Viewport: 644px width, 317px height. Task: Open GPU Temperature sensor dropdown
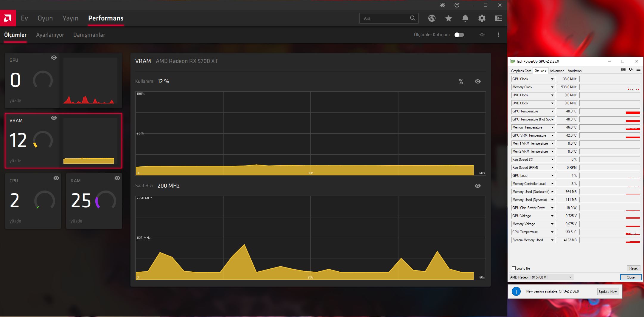pyautogui.click(x=552, y=111)
